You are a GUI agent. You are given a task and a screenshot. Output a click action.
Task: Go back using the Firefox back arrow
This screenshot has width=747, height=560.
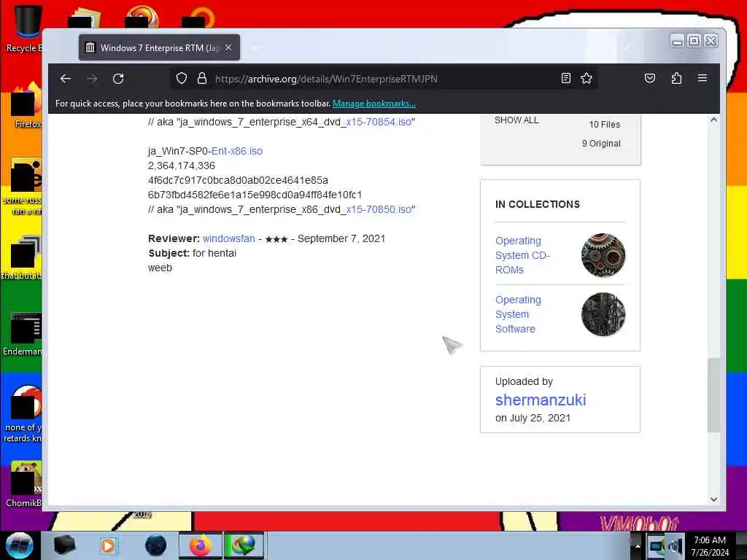(x=66, y=79)
